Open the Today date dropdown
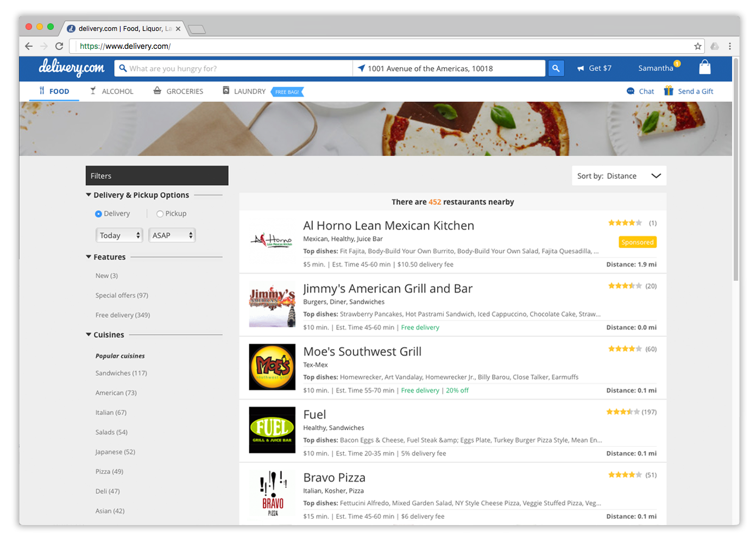Image resolution: width=756 pixels, height=543 pixels. [119, 235]
